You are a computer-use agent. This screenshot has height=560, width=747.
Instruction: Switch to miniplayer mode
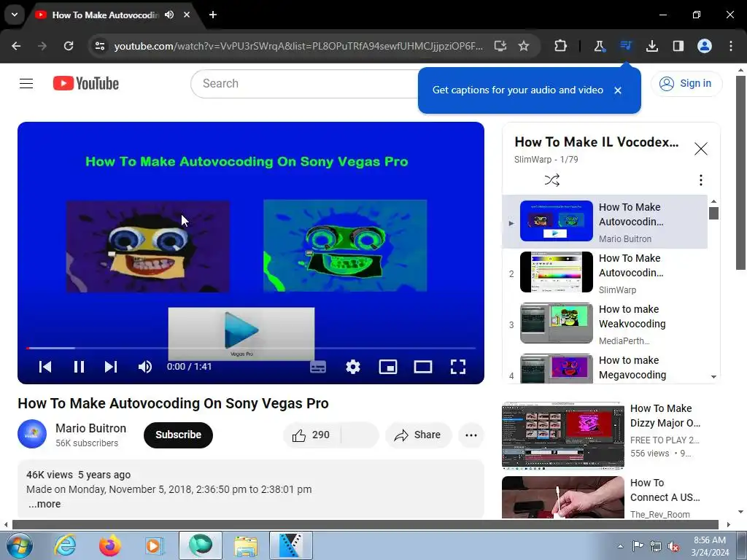click(388, 367)
